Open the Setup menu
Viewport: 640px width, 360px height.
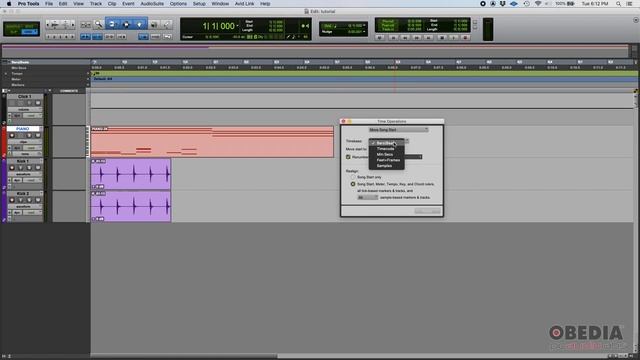(x=199, y=4)
